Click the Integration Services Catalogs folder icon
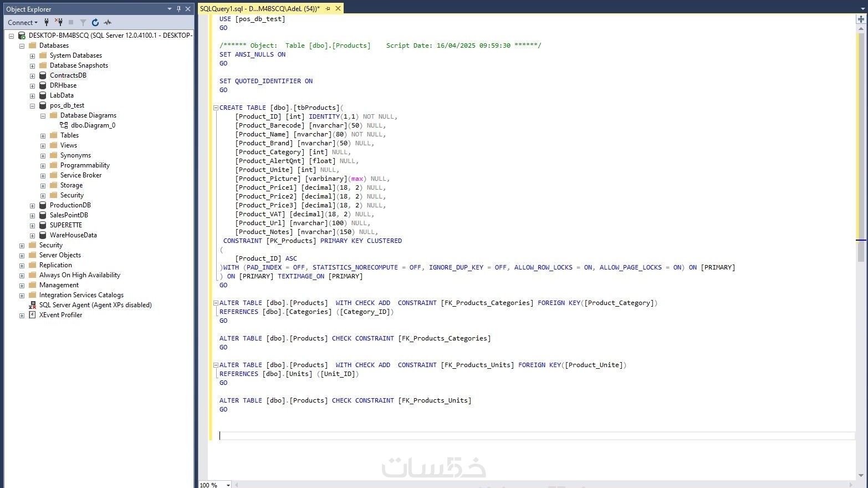Screen dimensions: 868x488 tap(32, 295)
